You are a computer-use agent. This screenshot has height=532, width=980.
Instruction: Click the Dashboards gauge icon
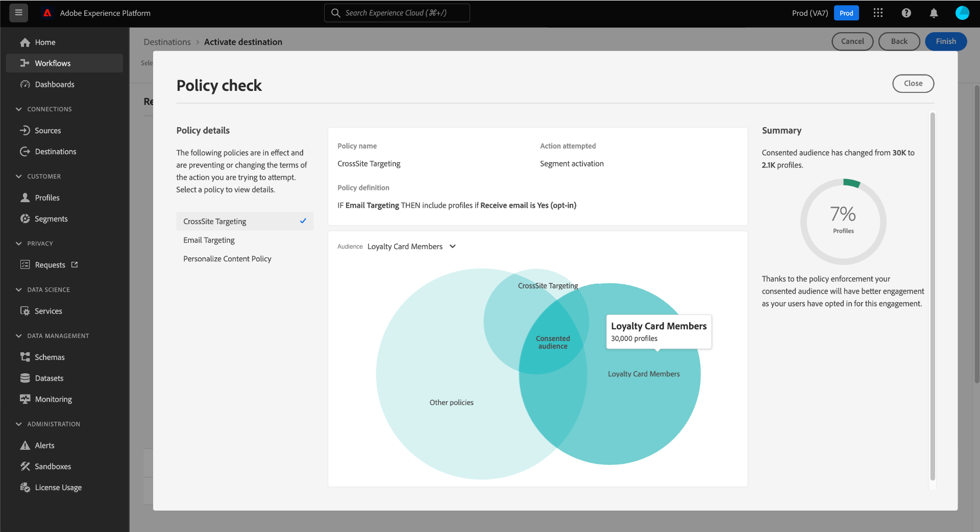[x=25, y=84]
